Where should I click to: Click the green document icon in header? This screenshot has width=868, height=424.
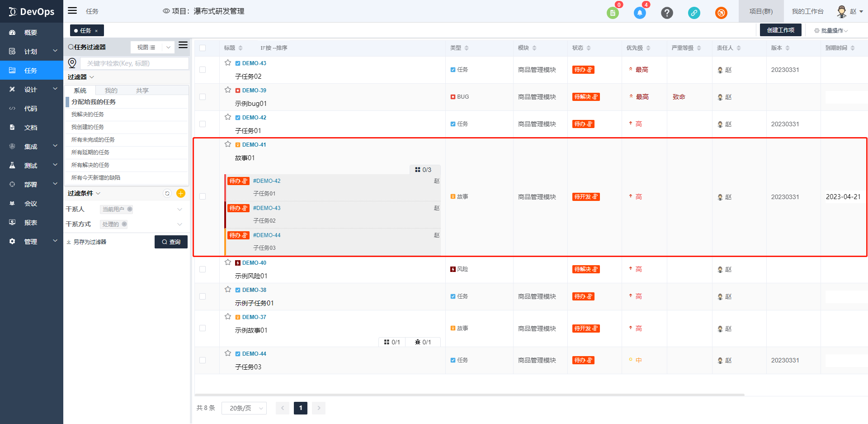pyautogui.click(x=613, y=13)
